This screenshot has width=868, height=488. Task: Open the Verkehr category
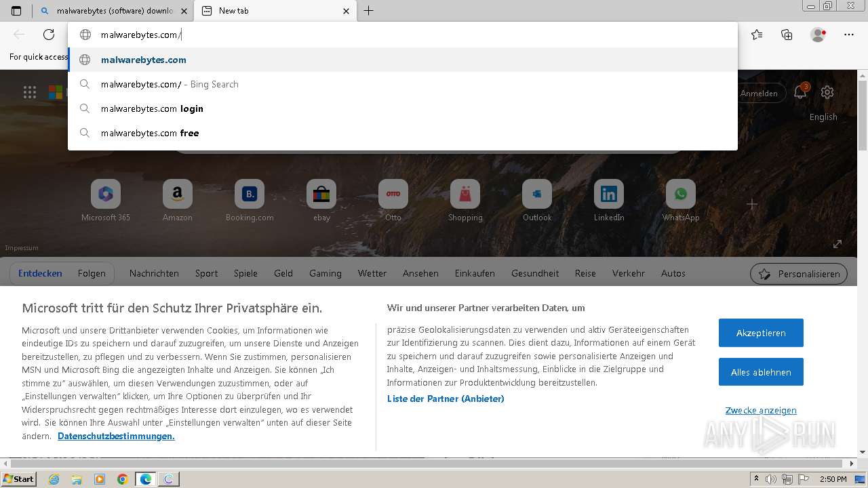[629, 273]
